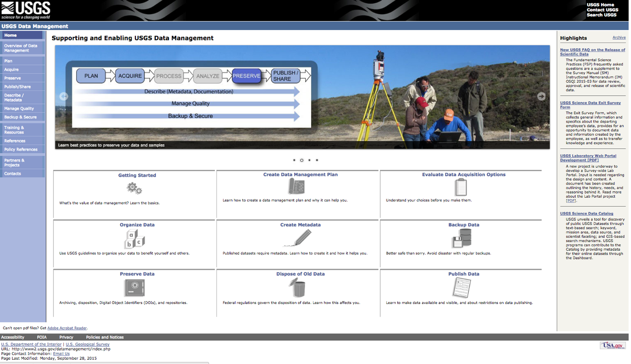The height and width of the screenshot is (364, 631).
Task: Click the Evaluate Data Acquisition Options clipboard icon
Action: [461, 187]
